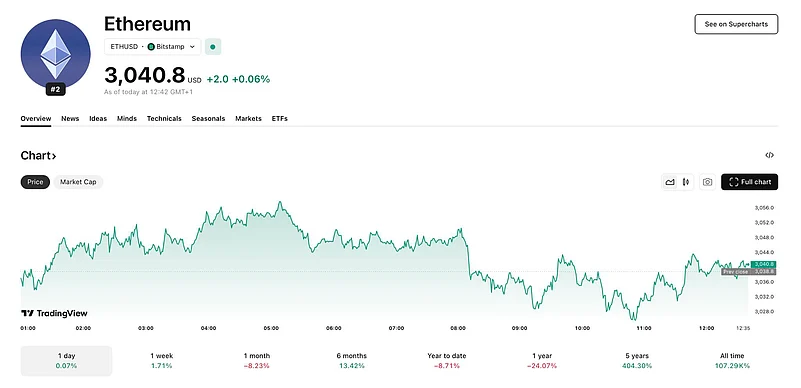Click the As of today timestamp text
Screen dimensions: 801x388
(148, 92)
